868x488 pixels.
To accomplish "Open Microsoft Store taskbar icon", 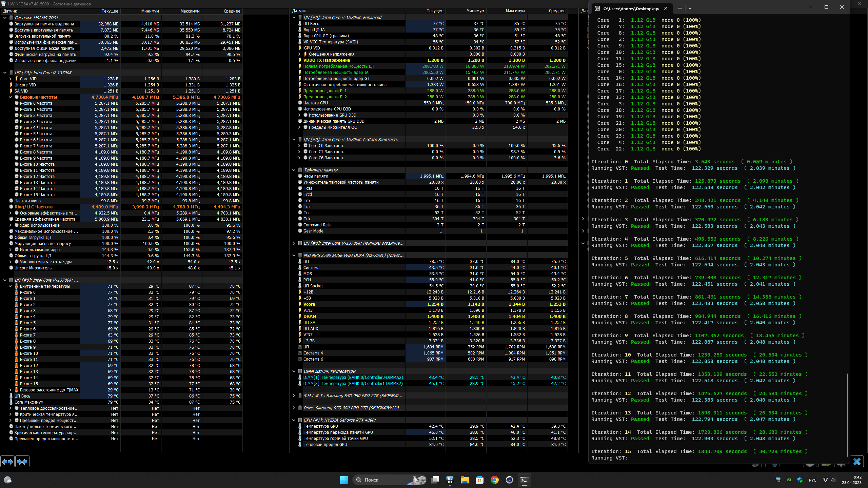I will pyautogui.click(x=479, y=480).
